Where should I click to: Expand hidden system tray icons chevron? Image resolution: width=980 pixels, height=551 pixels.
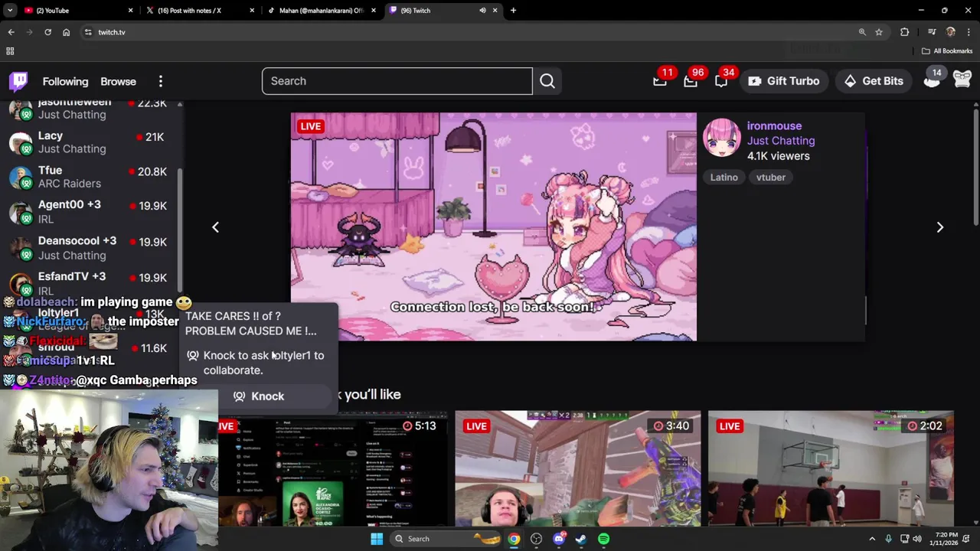pyautogui.click(x=872, y=539)
